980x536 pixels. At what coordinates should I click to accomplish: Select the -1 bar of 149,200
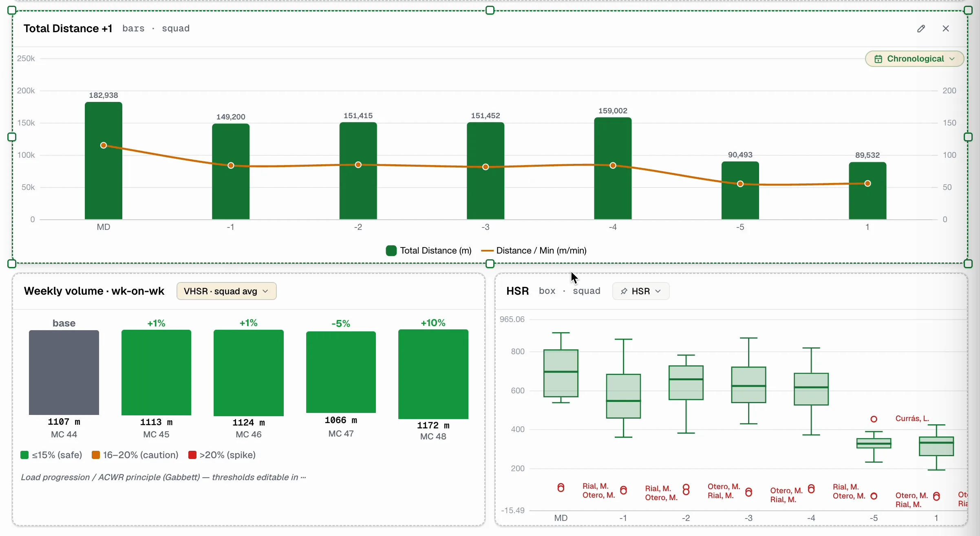pyautogui.click(x=231, y=172)
